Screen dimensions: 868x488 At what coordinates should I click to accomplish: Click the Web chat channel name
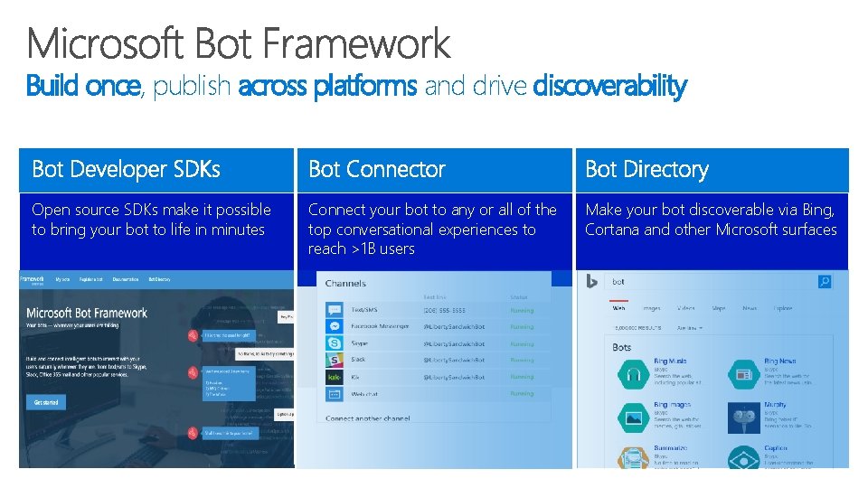click(364, 394)
